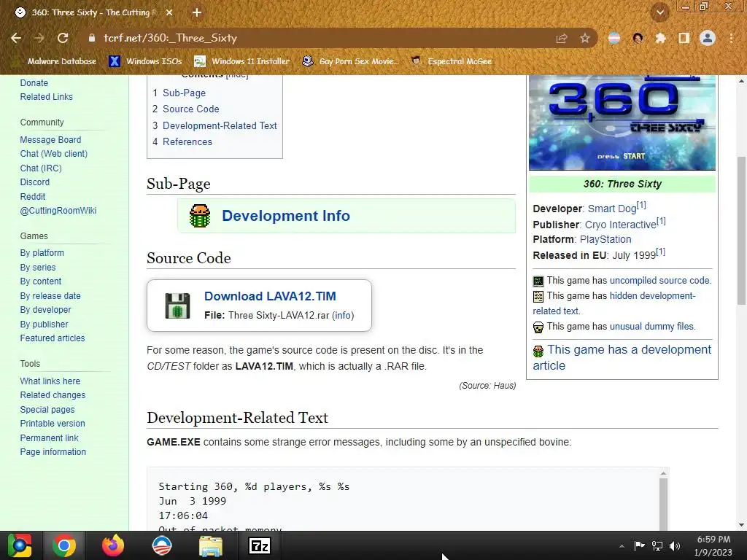Open the Chat (Web client) link
The width and height of the screenshot is (747, 560).
[54, 154]
